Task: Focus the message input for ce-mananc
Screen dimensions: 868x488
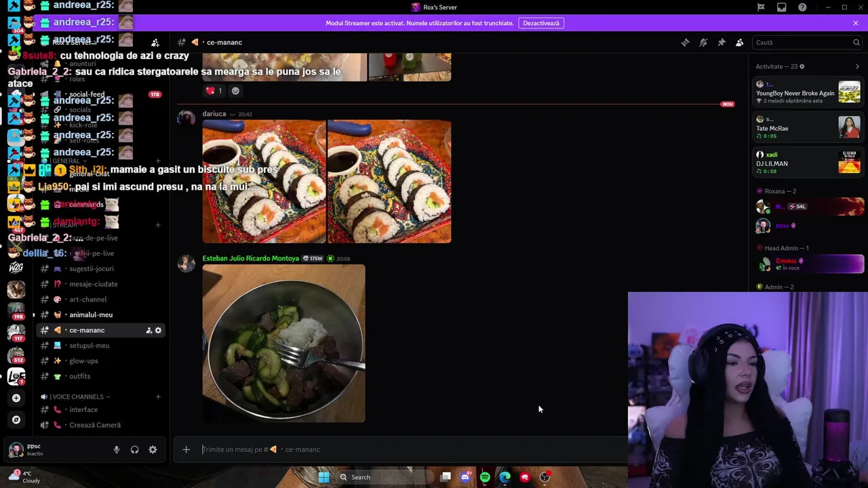Action: coord(407,449)
